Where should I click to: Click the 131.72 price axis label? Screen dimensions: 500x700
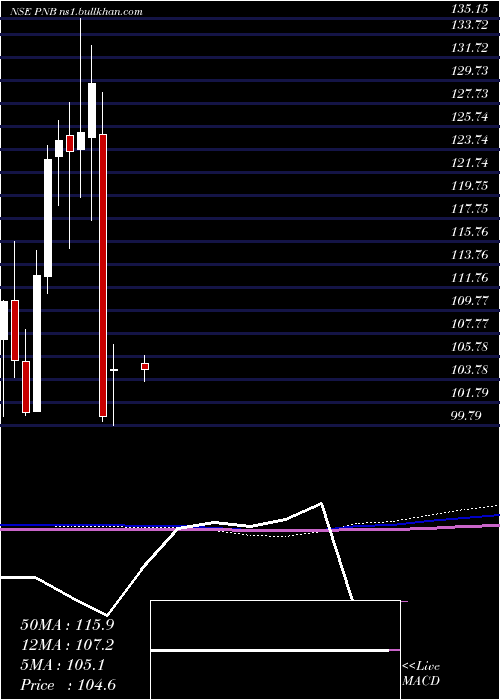click(x=470, y=48)
